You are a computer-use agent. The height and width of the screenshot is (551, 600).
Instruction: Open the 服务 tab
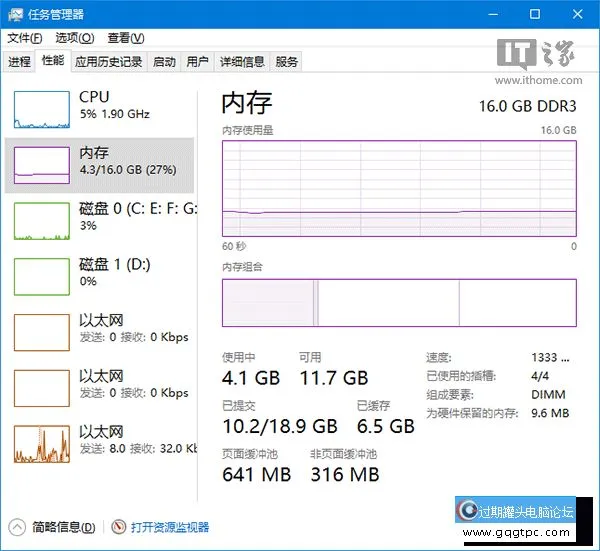tap(287, 62)
